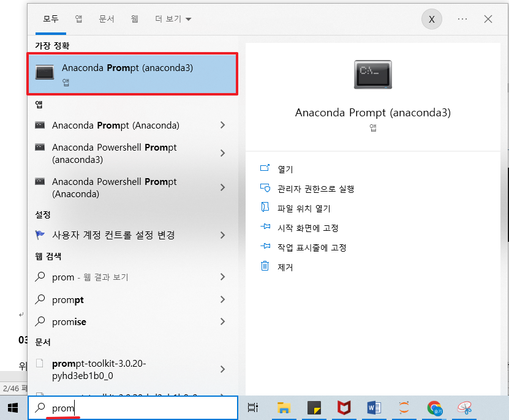Open the three-dots options menu

click(x=462, y=19)
